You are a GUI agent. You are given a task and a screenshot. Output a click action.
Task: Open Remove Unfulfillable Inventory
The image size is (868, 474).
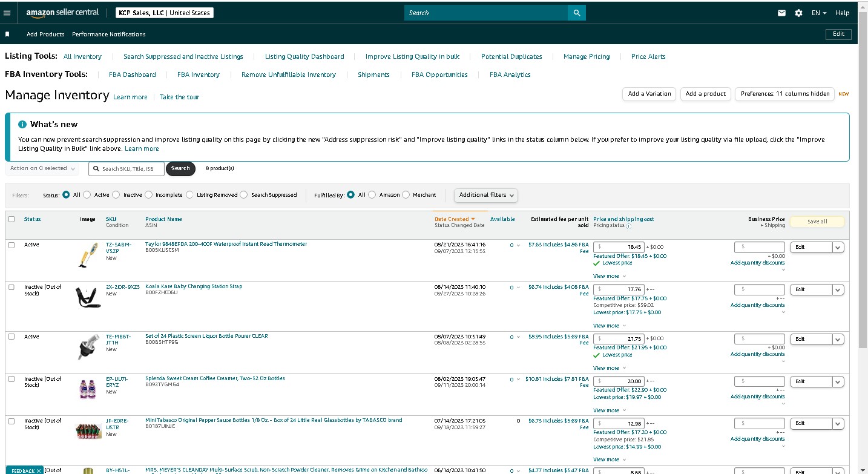click(289, 74)
